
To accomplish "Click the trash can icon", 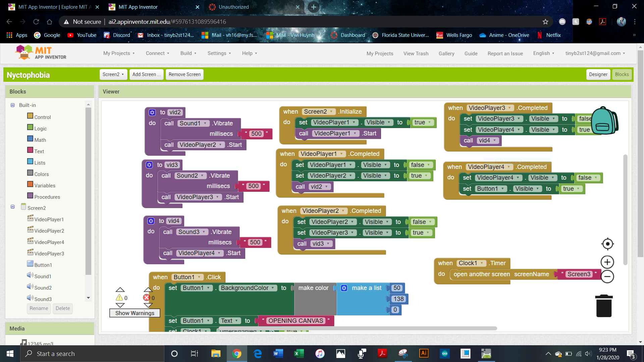I will point(604,306).
